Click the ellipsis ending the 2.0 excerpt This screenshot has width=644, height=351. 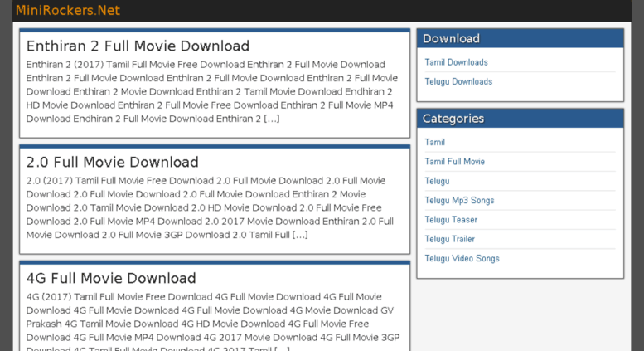point(299,235)
